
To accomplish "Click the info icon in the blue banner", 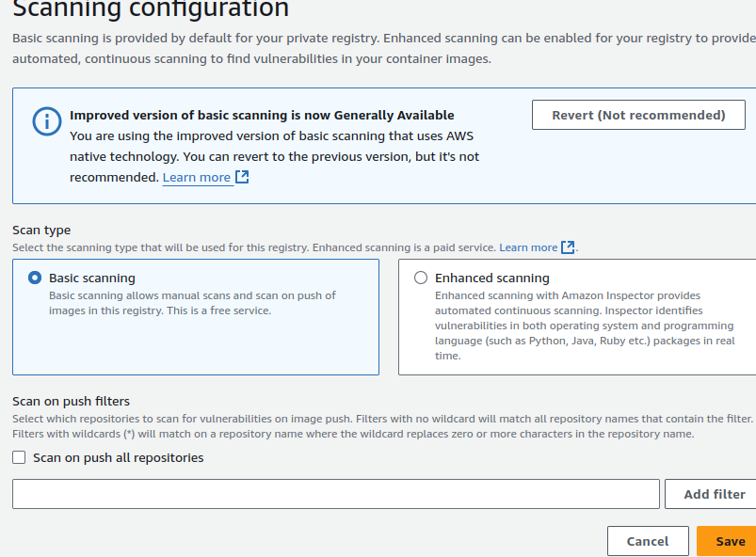I will 44,121.
